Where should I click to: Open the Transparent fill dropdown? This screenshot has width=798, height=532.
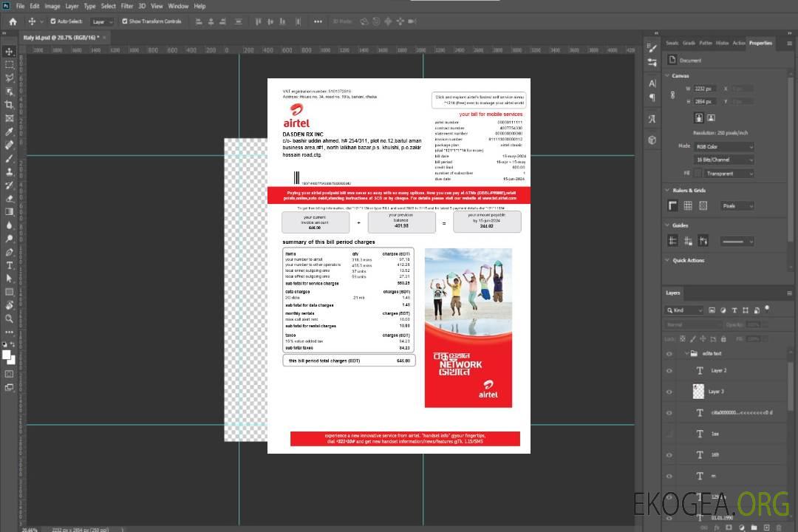click(729, 174)
